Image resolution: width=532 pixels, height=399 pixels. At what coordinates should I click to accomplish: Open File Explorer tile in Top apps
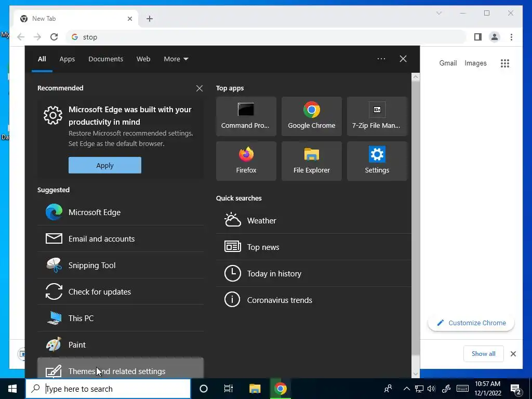click(312, 161)
